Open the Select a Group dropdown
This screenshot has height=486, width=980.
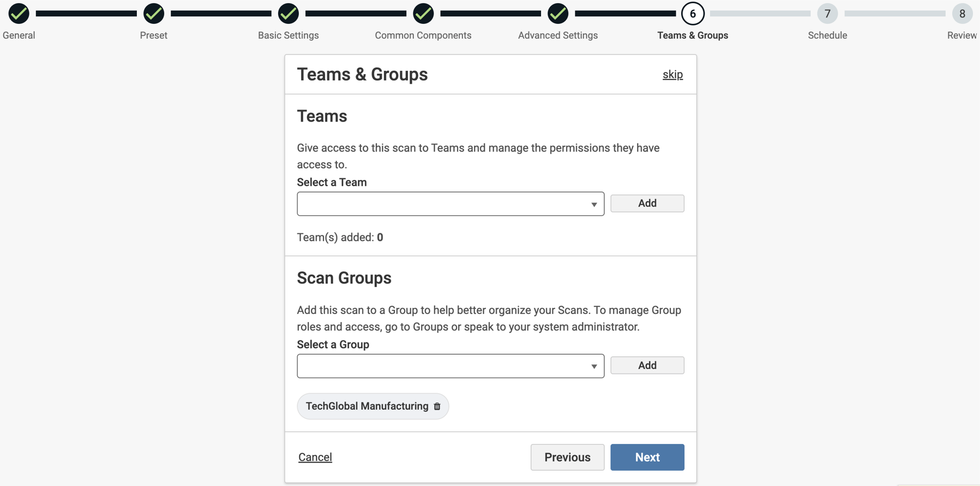pos(442,366)
